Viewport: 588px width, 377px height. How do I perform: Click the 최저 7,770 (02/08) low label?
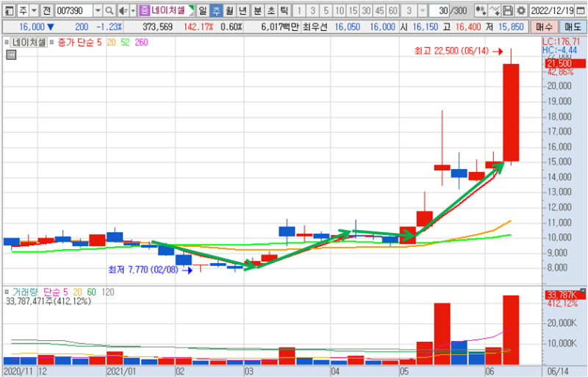(x=143, y=270)
